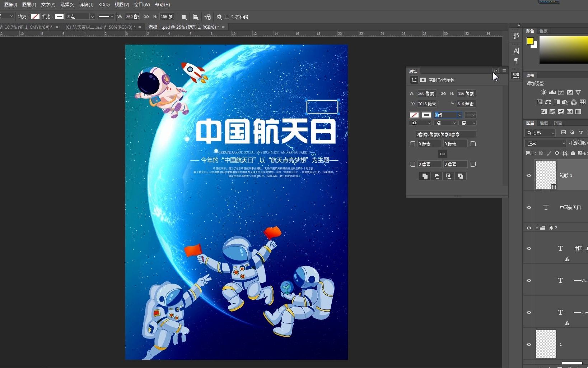
Task: Open the 正常 blend mode dropdown
Action: pyautogui.click(x=546, y=143)
